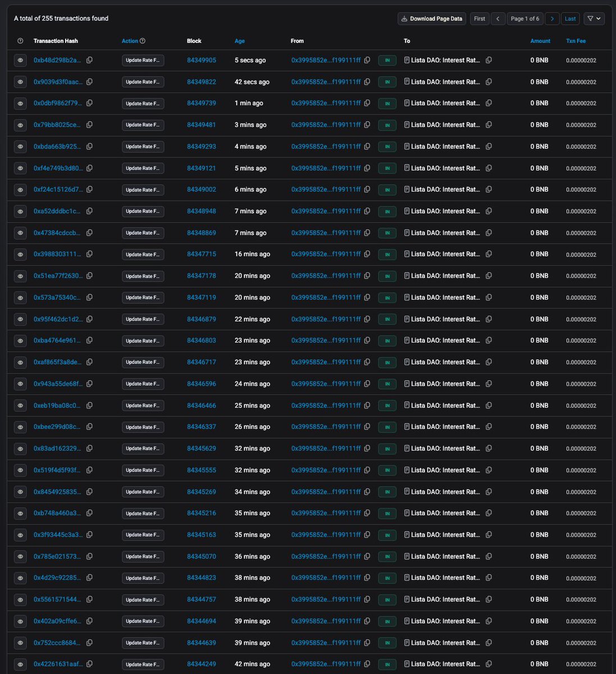Copy hash icon for 0xa52dddbc1c
This screenshot has height=674, width=616.
coord(89,211)
